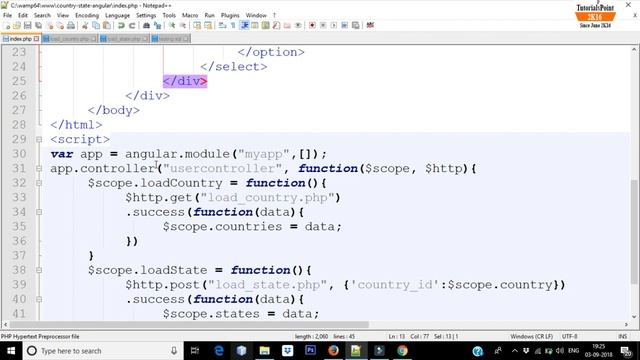Viewport: 640px width, 360px height.
Task: Open the Encoding menu
Action: 87,15
